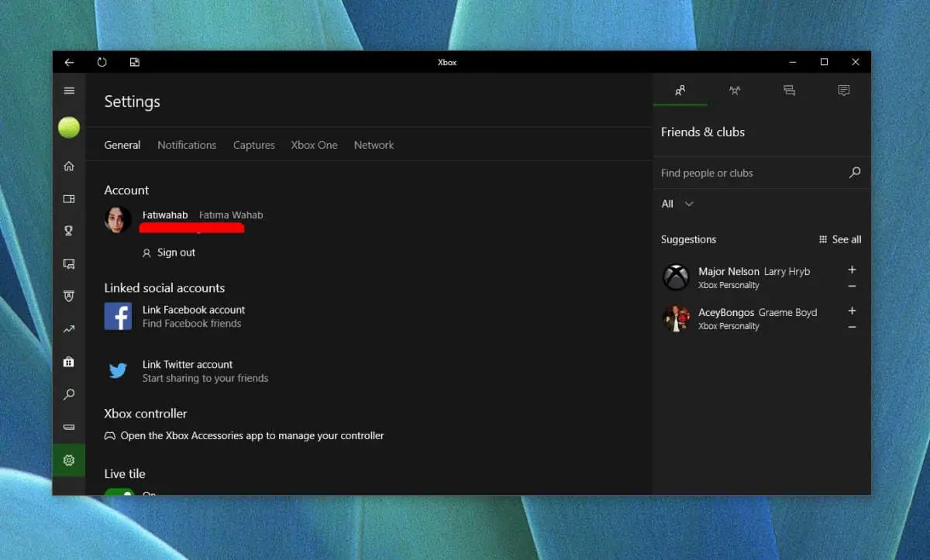Click the Facebook logo icon
Image resolution: width=930 pixels, height=560 pixels.
click(118, 316)
